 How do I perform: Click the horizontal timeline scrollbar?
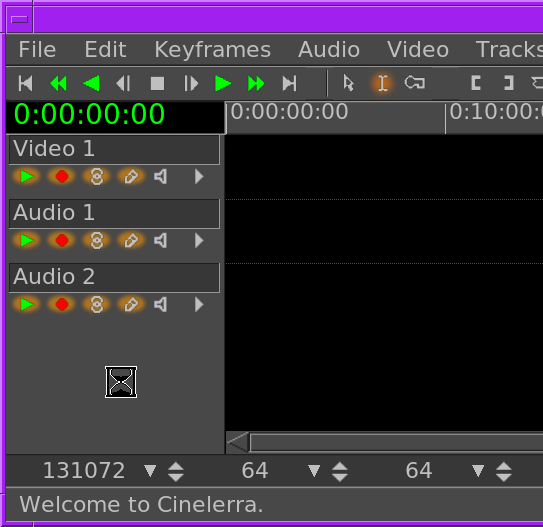tap(396, 442)
